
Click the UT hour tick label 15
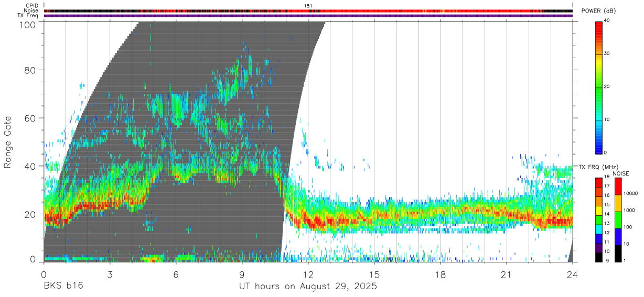pos(374,275)
